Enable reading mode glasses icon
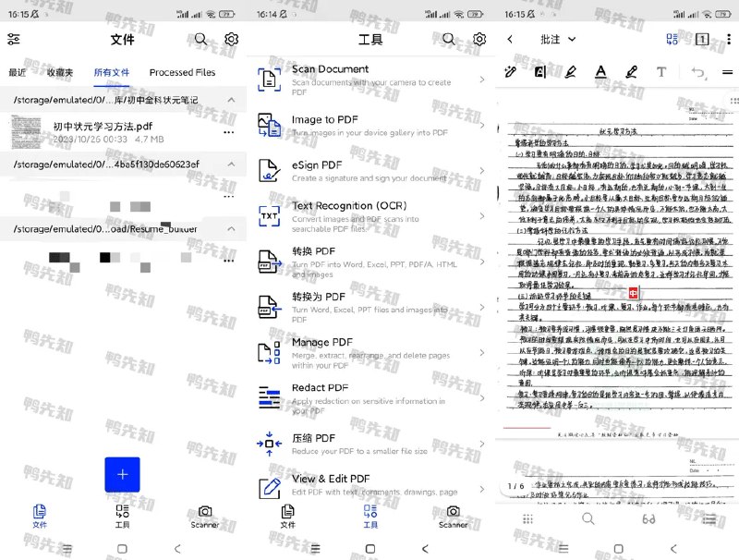The width and height of the screenshot is (739, 560). tap(649, 519)
